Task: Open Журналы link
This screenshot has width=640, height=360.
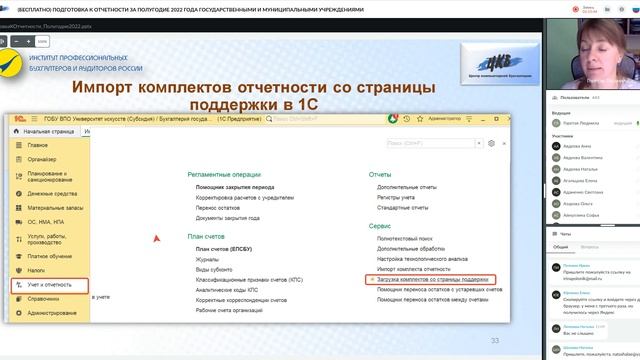Action: (x=207, y=259)
